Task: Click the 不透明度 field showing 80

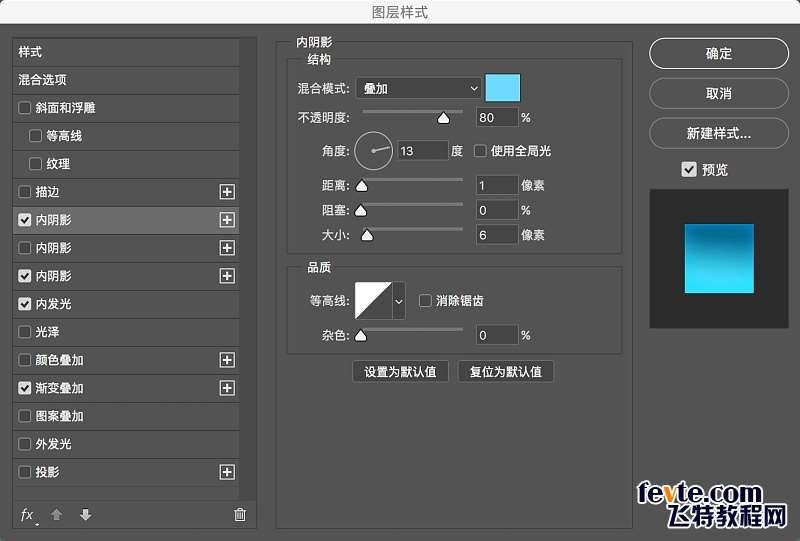Action: (497, 118)
